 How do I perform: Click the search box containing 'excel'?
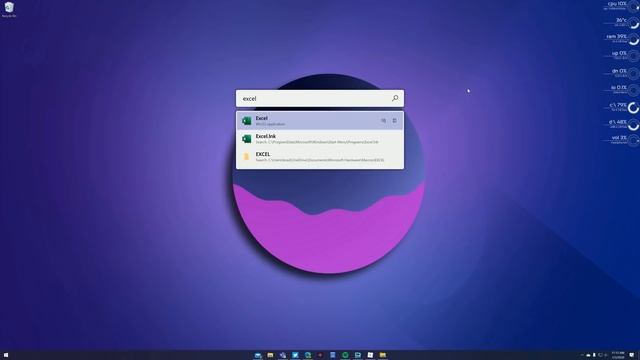click(320, 98)
